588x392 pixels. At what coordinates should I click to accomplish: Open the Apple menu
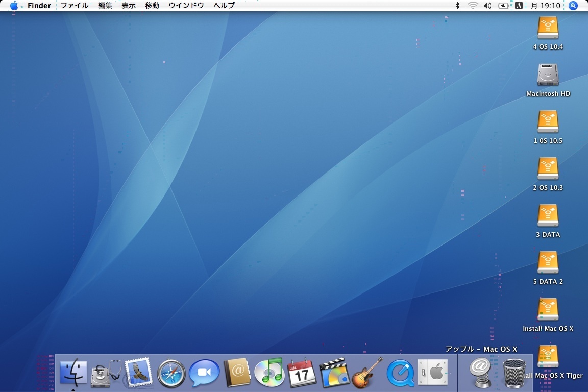pos(14,5)
